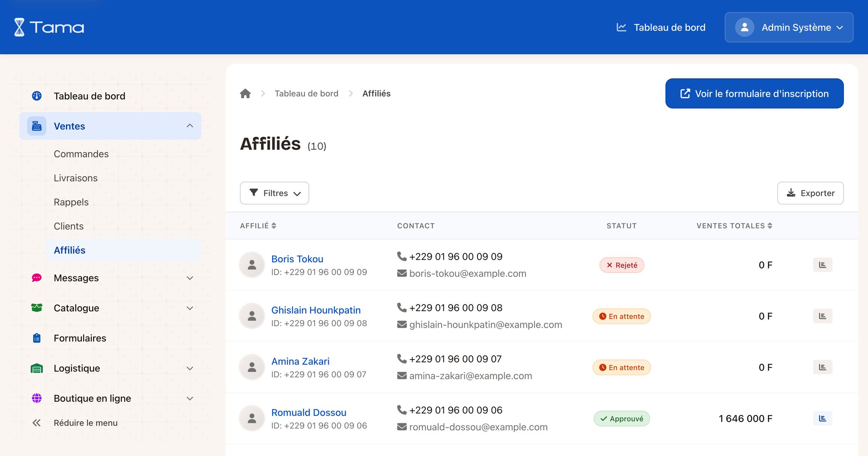Open stats icon for Boris Tokou
The image size is (868, 456).
(x=822, y=265)
